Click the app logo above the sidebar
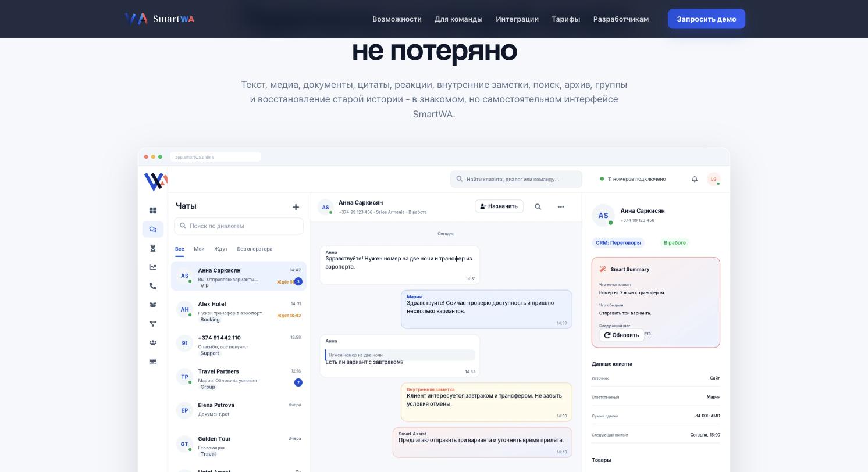868x472 pixels. pos(155,181)
